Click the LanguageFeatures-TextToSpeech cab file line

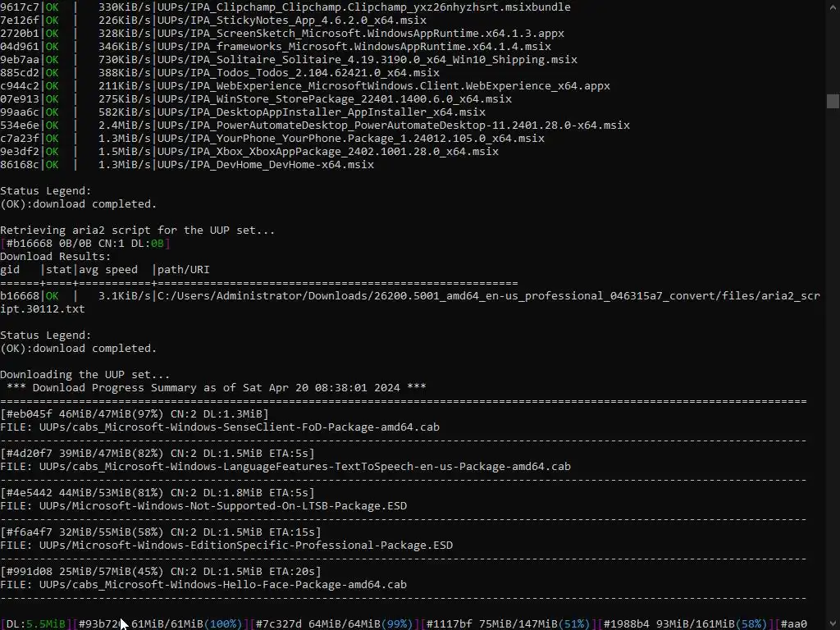click(285, 467)
